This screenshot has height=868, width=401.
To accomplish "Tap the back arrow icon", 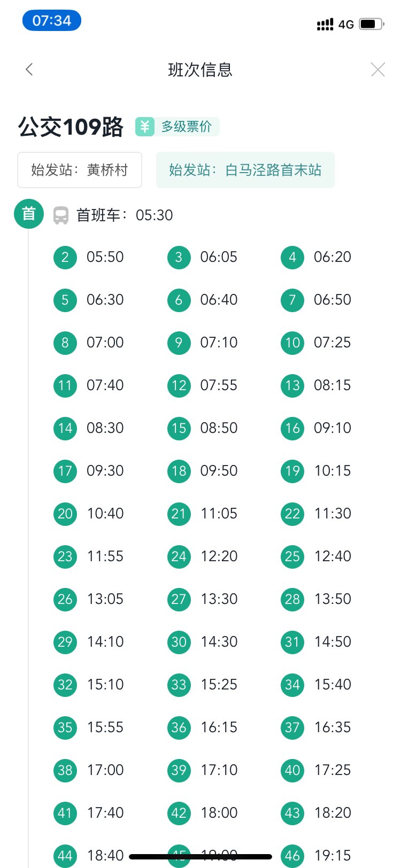I will pos(29,69).
